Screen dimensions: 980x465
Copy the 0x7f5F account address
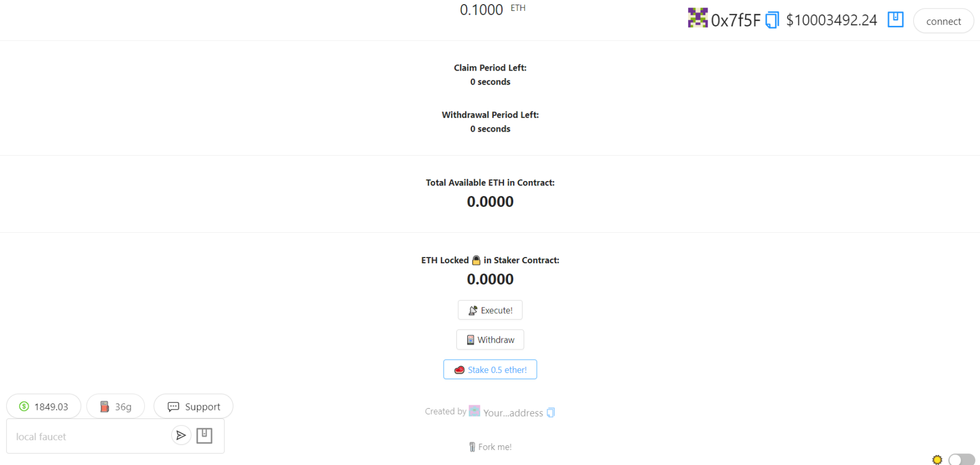[772, 20]
